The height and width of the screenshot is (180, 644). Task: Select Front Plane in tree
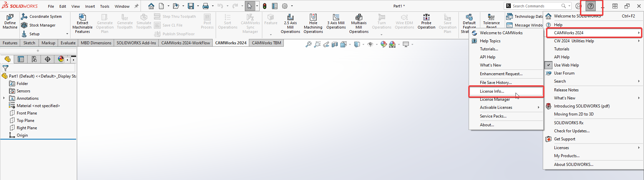pyautogui.click(x=27, y=113)
